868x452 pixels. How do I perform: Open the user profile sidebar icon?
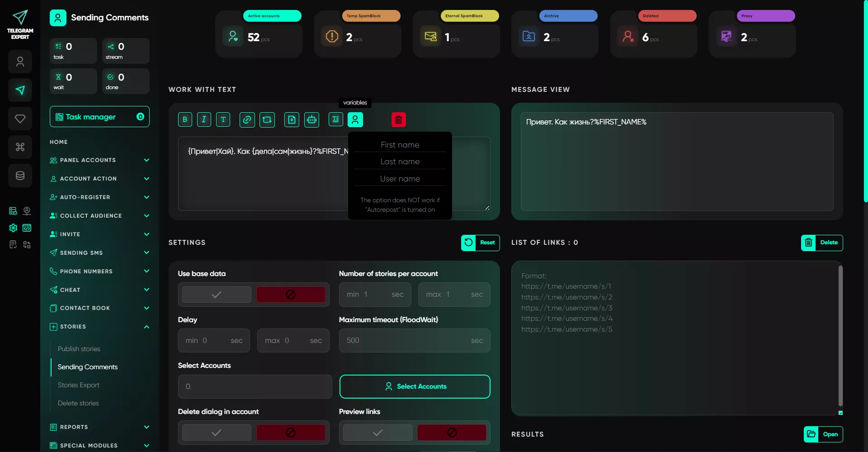[x=20, y=62]
